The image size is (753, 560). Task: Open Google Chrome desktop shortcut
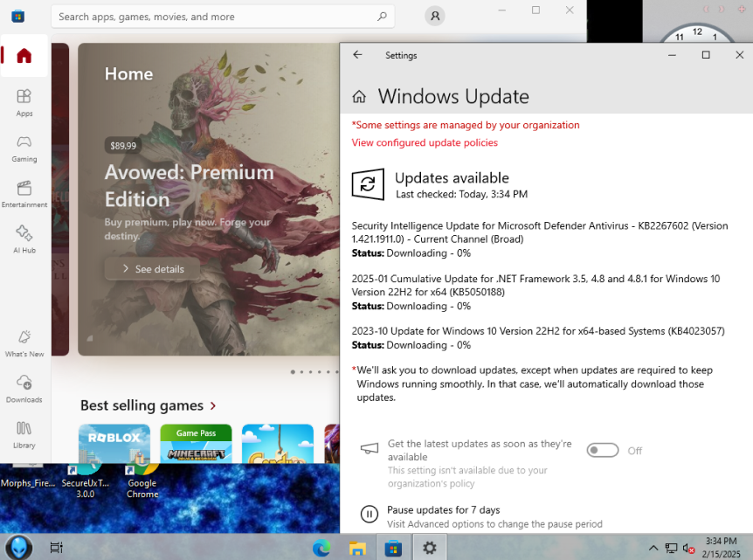[142, 481]
